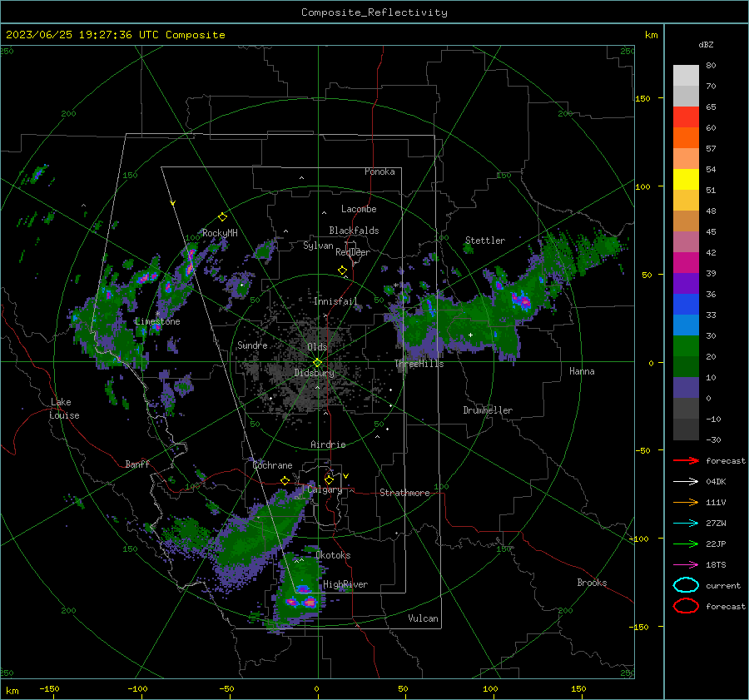
Task: Click the Didsbury label
Action: point(315,373)
